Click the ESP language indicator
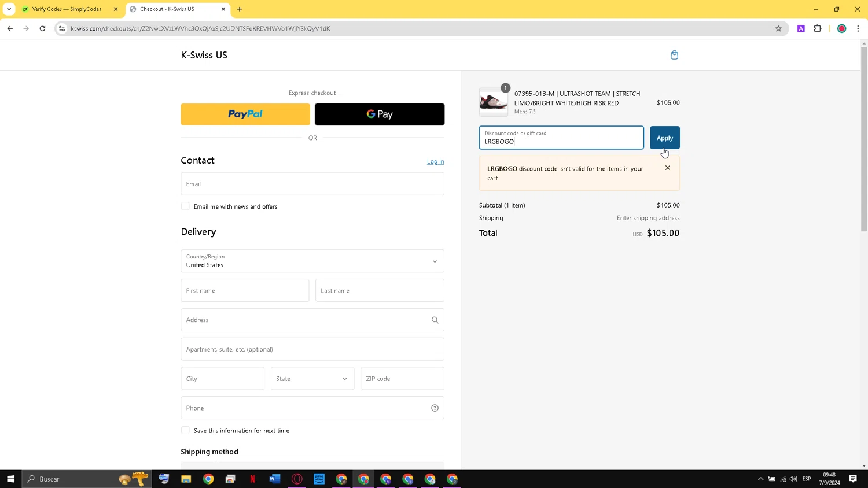868x488 pixels. tap(807, 479)
